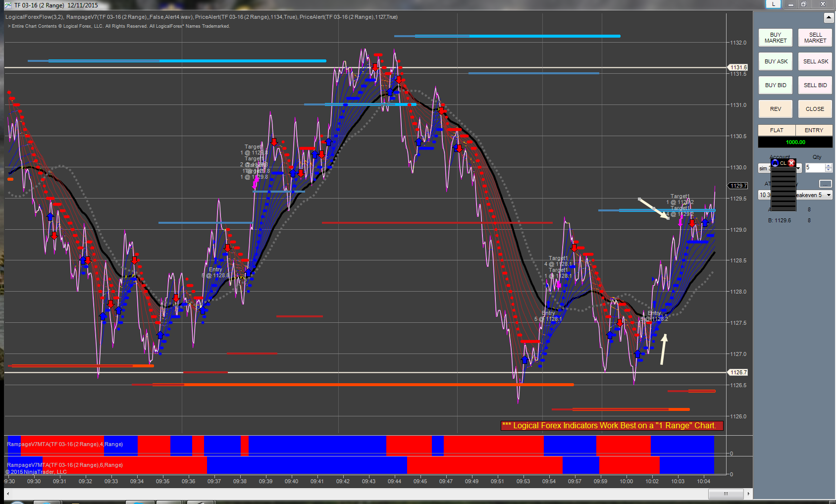The image size is (836, 504).
Task: Click the 'Entire Chart Contents' copyright line
Action: pos(119,26)
